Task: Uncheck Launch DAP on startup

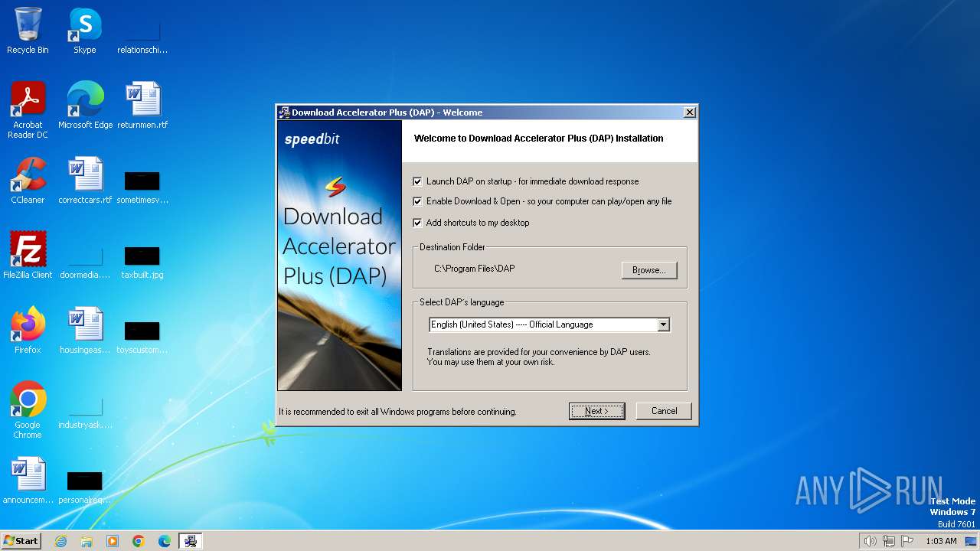Action: (x=417, y=181)
